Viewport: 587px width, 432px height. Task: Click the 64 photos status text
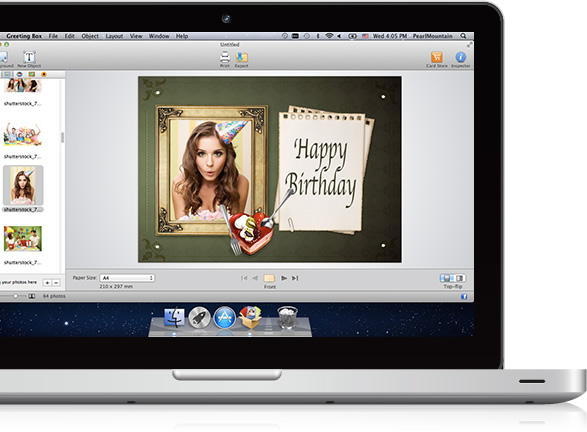[54, 296]
